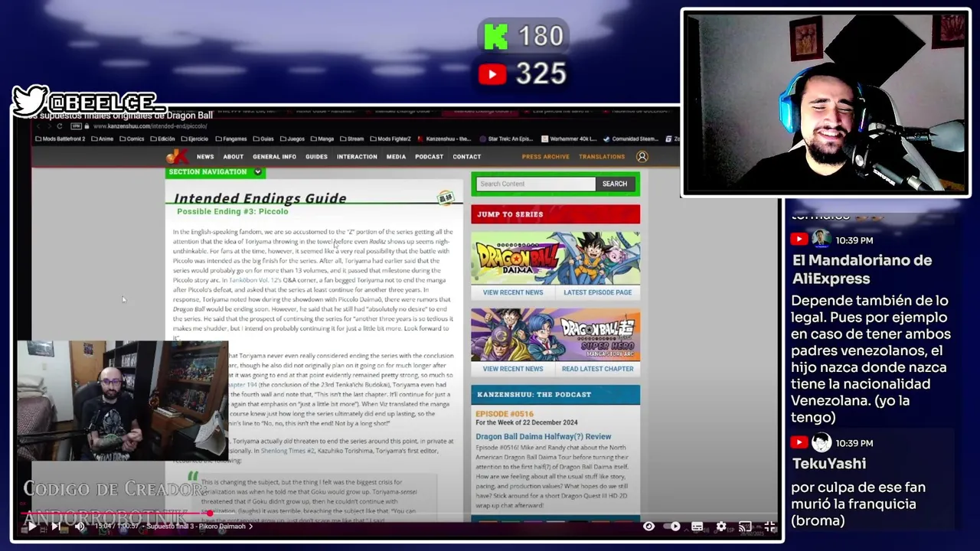
Task: Click the Search Content input field
Action: (535, 184)
